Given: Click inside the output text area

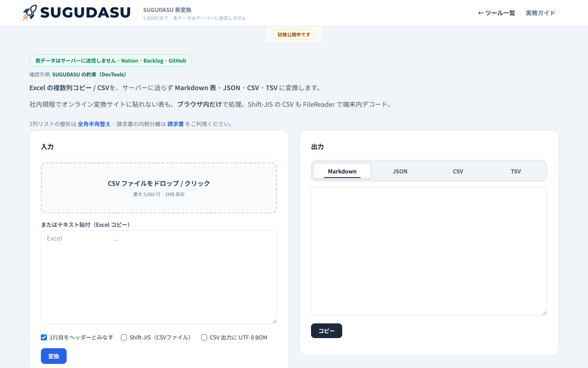Looking at the screenshot, I should (429, 251).
